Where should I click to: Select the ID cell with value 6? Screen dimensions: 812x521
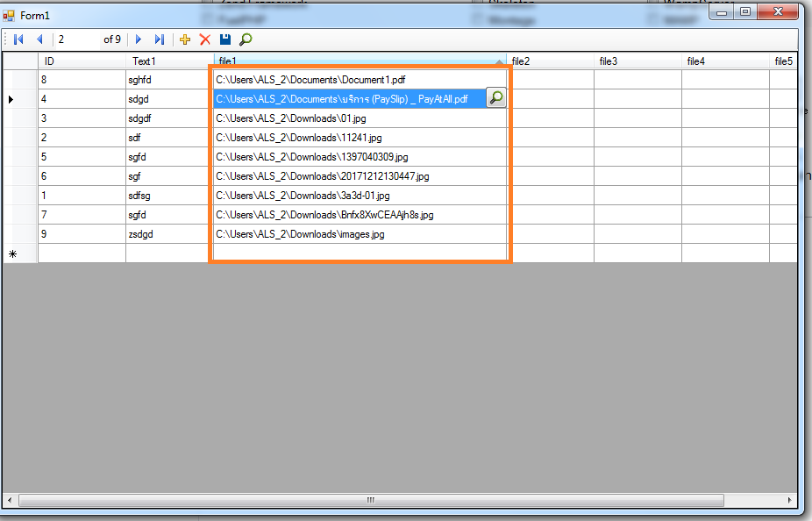(x=82, y=176)
